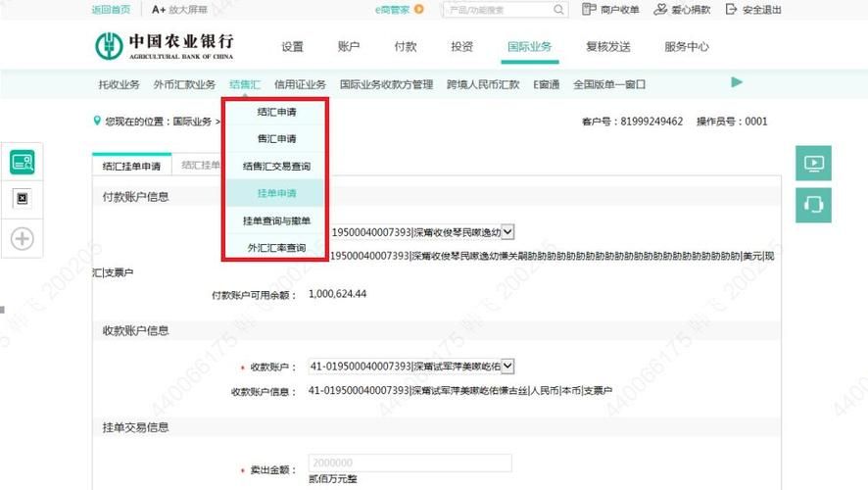Click the plus circle sidebar icon
Screen dimensions: 868x490
click(23, 239)
